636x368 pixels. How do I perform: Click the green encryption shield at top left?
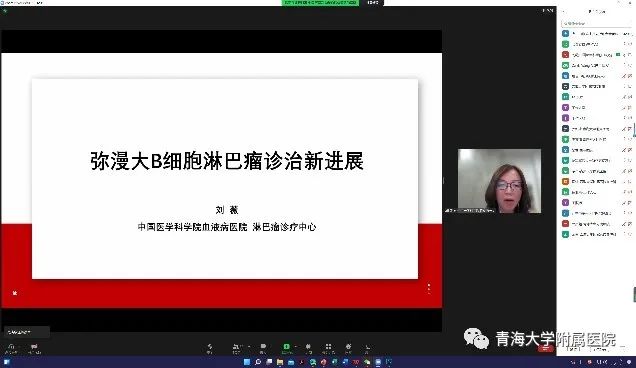5,11
